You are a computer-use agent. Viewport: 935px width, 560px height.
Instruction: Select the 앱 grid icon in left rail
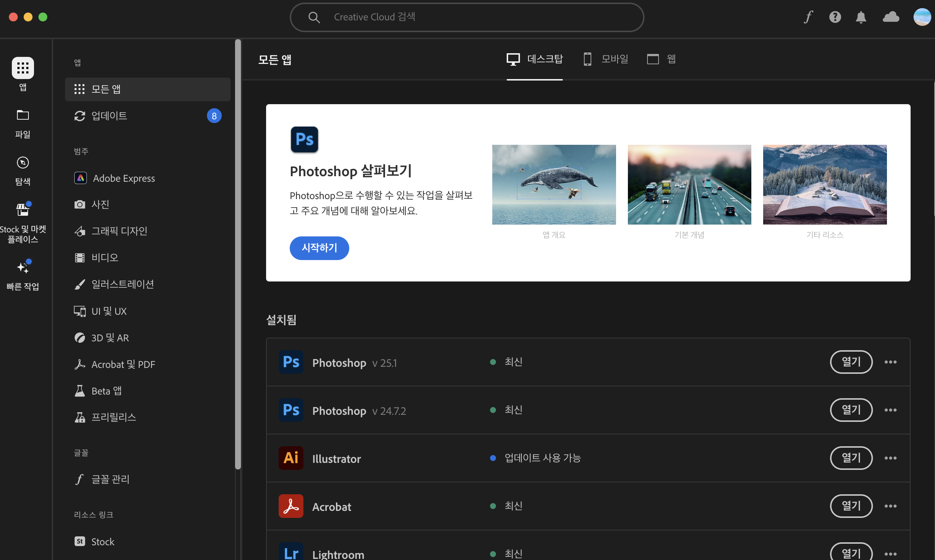(x=23, y=68)
